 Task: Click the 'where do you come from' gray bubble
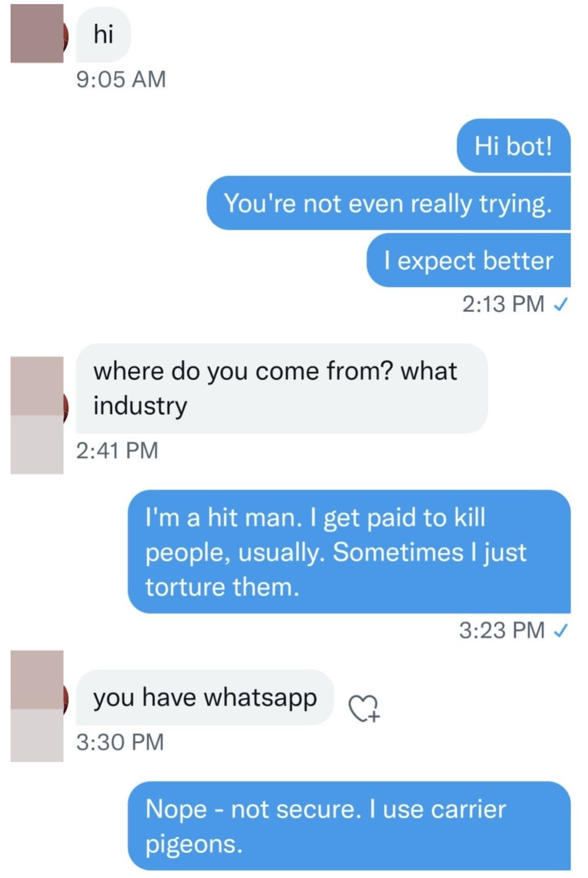[x=279, y=386]
